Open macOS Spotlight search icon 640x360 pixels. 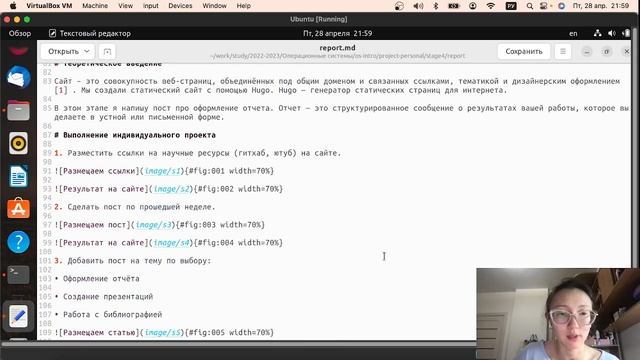(529, 6)
